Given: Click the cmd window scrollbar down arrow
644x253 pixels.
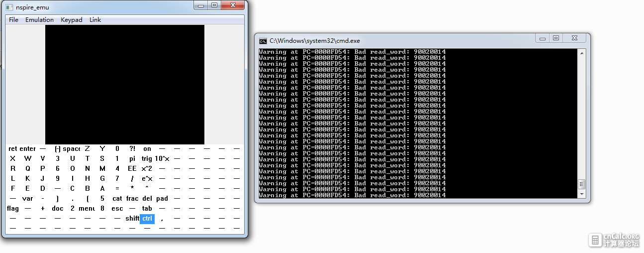Looking at the screenshot, I should [x=581, y=194].
